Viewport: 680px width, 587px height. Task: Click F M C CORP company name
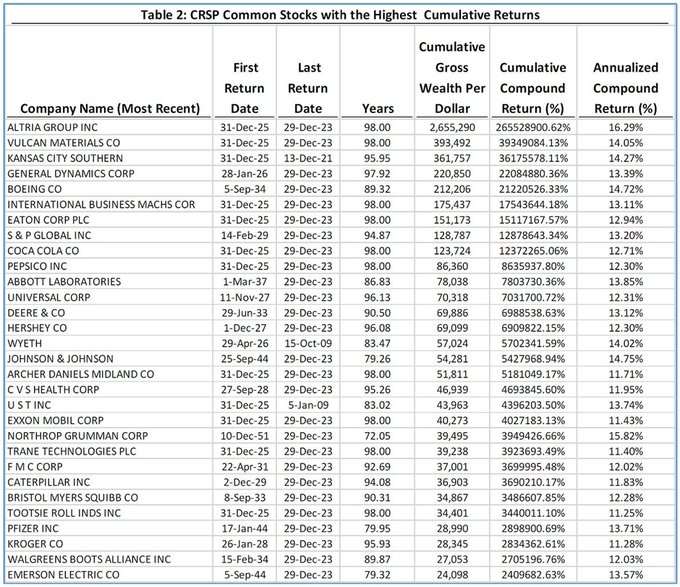coord(35,467)
